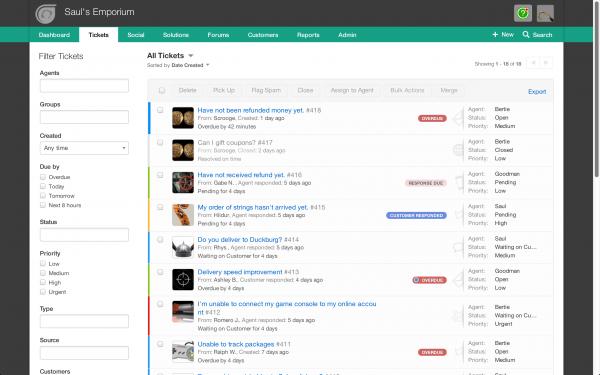Open the green help icon in header
The image size is (600, 375).
pyautogui.click(x=523, y=13)
